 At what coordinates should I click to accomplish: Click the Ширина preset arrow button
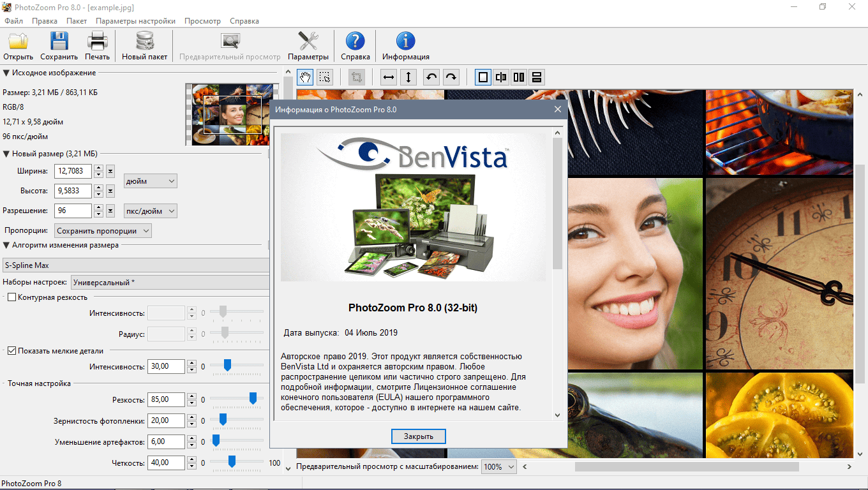pos(110,171)
